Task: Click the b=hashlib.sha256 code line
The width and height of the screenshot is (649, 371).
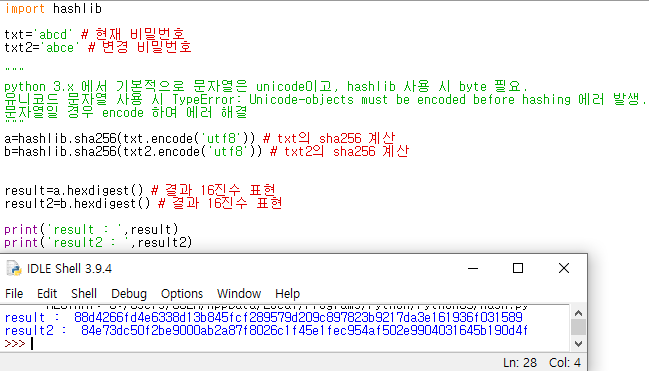Action: coord(207,152)
